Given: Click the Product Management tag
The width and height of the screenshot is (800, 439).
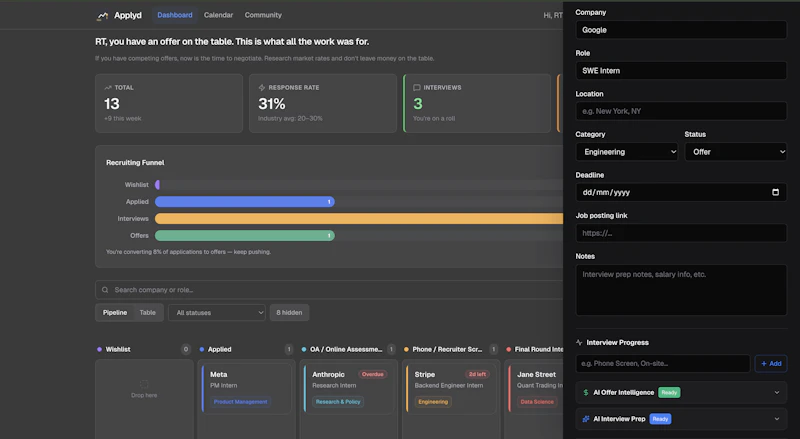Looking at the screenshot, I should pyautogui.click(x=240, y=402).
